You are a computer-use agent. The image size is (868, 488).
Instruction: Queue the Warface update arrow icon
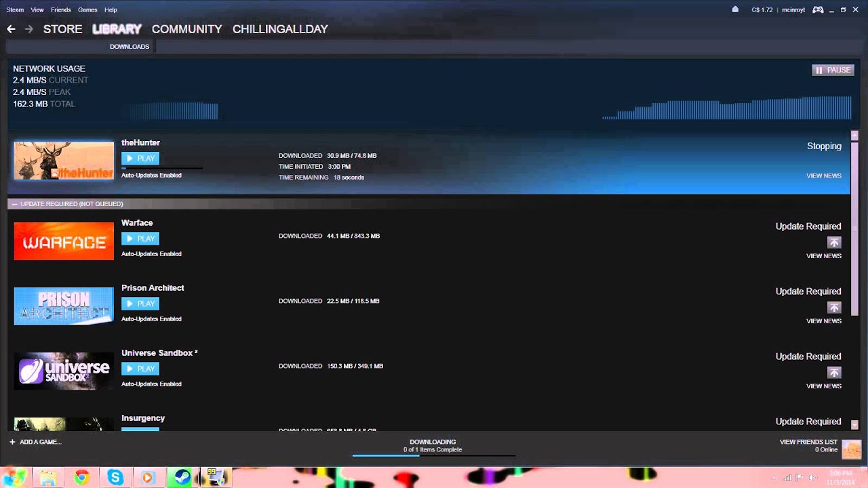click(834, 243)
